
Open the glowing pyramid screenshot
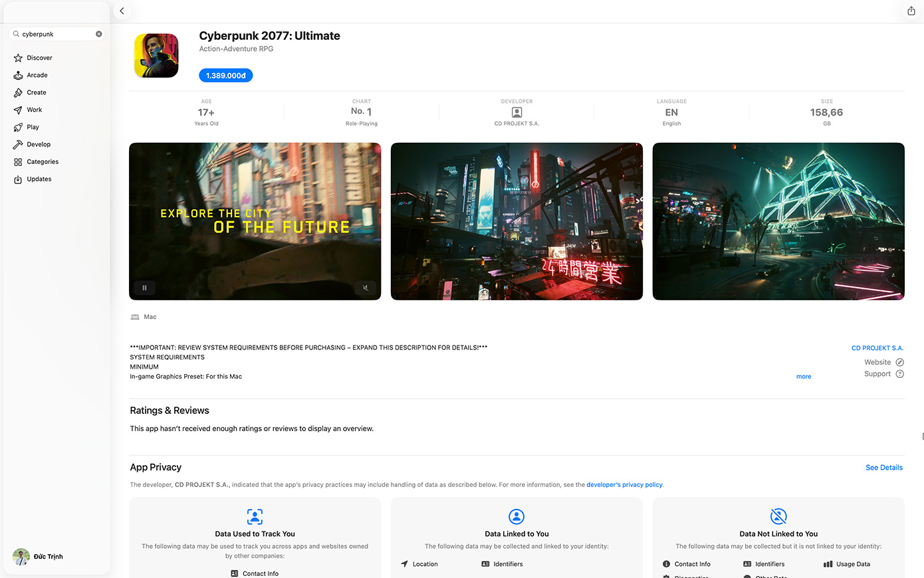(778, 221)
